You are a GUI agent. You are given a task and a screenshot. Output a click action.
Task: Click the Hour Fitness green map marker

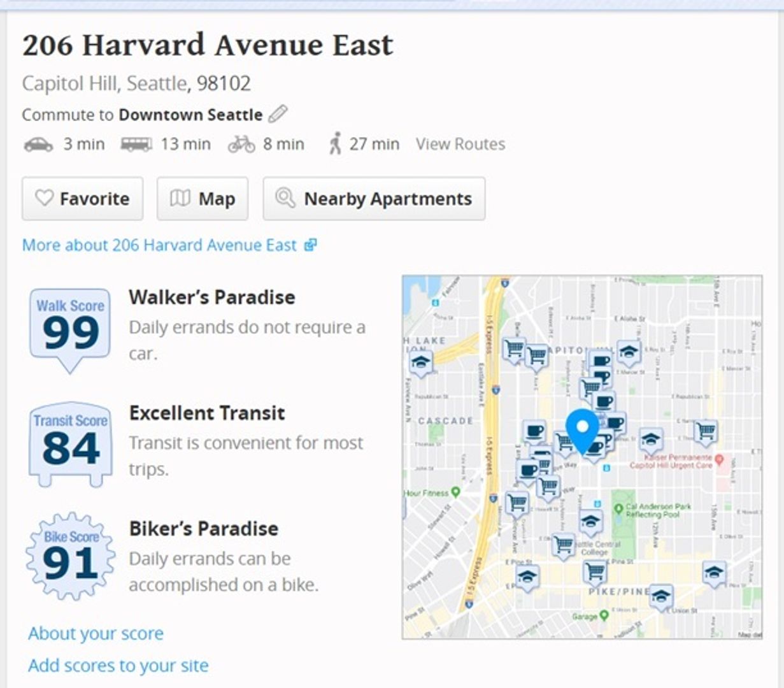click(455, 492)
